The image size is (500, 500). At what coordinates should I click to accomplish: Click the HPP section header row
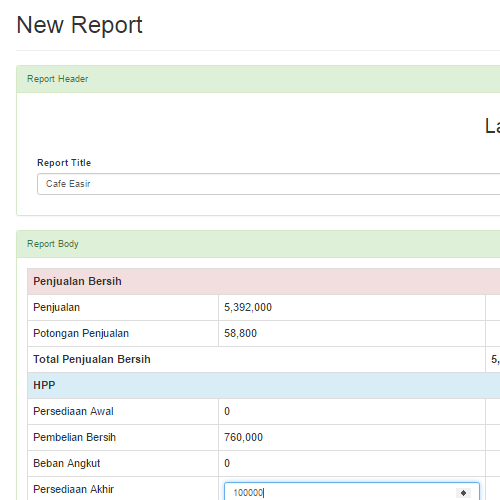coord(263,385)
